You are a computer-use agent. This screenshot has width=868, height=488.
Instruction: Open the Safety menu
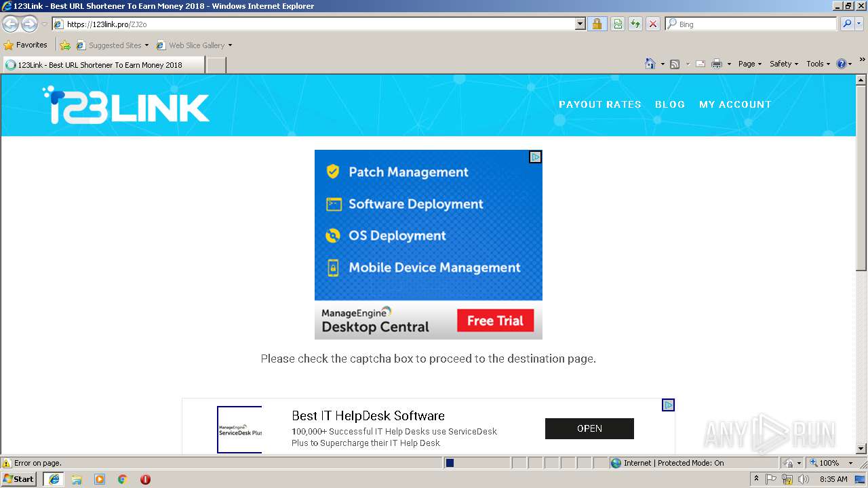pos(784,64)
